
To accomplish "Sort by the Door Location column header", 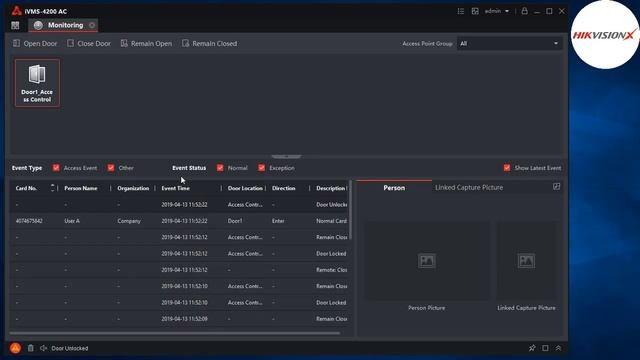I will pos(244,188).
